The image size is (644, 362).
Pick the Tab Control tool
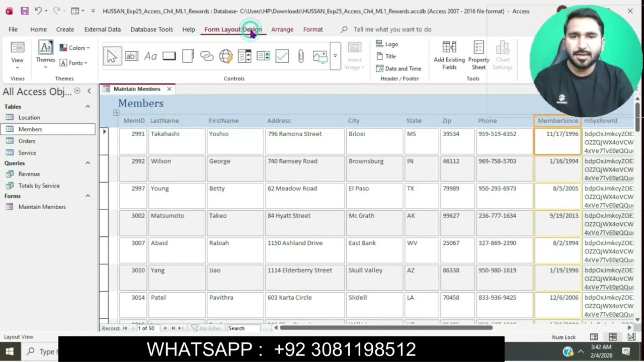[188, 56]
